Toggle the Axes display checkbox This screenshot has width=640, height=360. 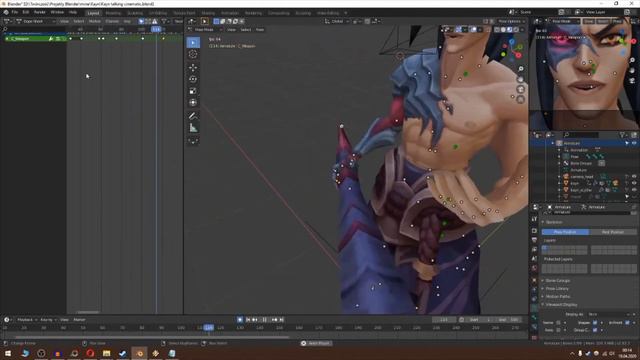pos(558,330)
